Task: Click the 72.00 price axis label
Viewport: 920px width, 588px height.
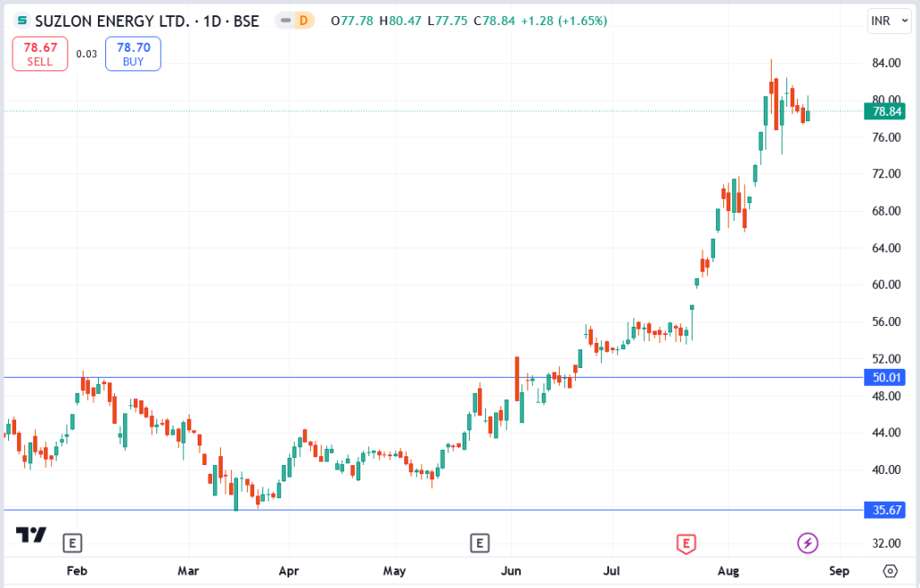Action: (x=886, y=173)
